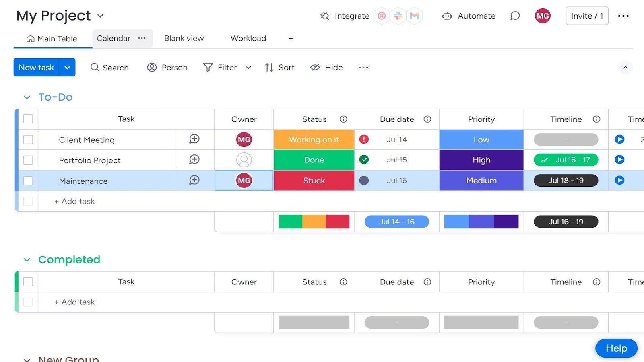
Task: Switch to Workload tab
Action: click(x=248, y=38)
